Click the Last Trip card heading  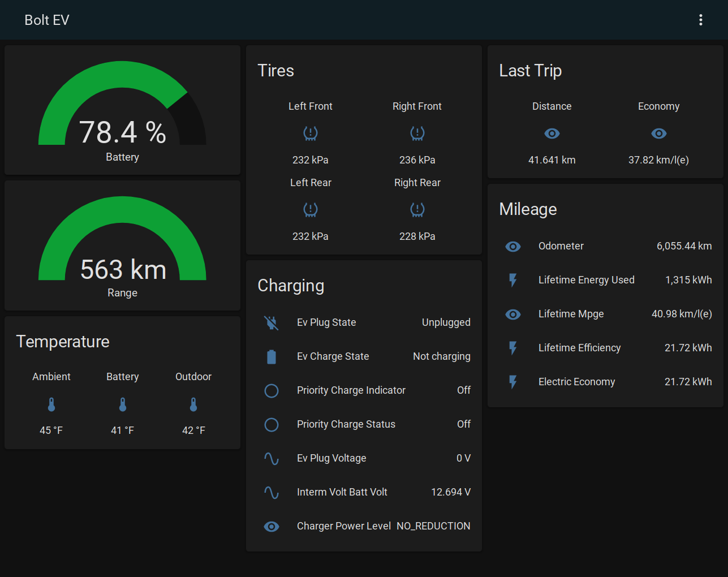(x=531, y=71)
